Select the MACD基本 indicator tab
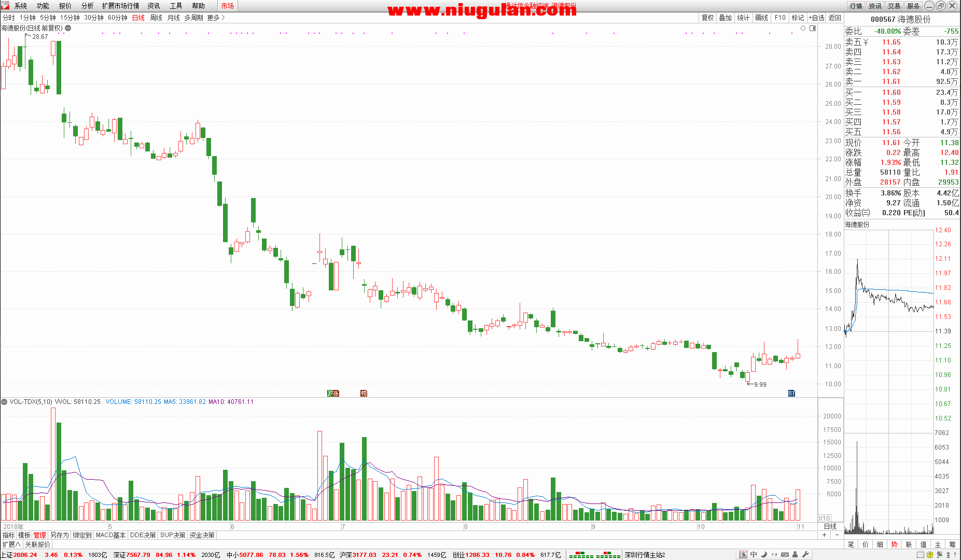The image size is (961, 560). [111, 535]
